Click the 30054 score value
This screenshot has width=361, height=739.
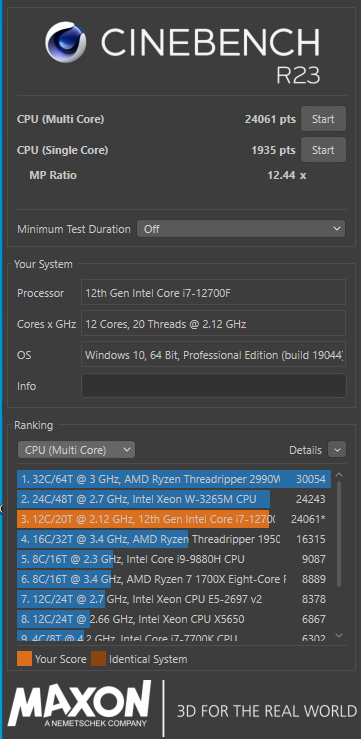(311, 479)
